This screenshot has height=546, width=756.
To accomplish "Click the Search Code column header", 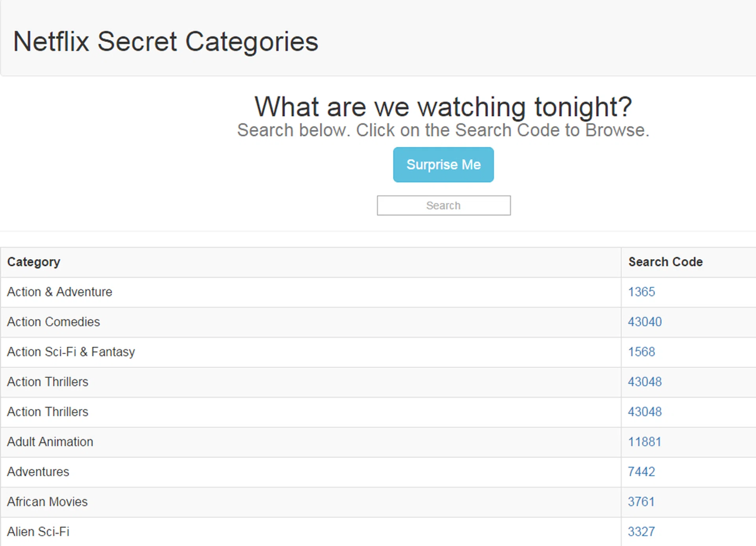I will coord(665,262).
